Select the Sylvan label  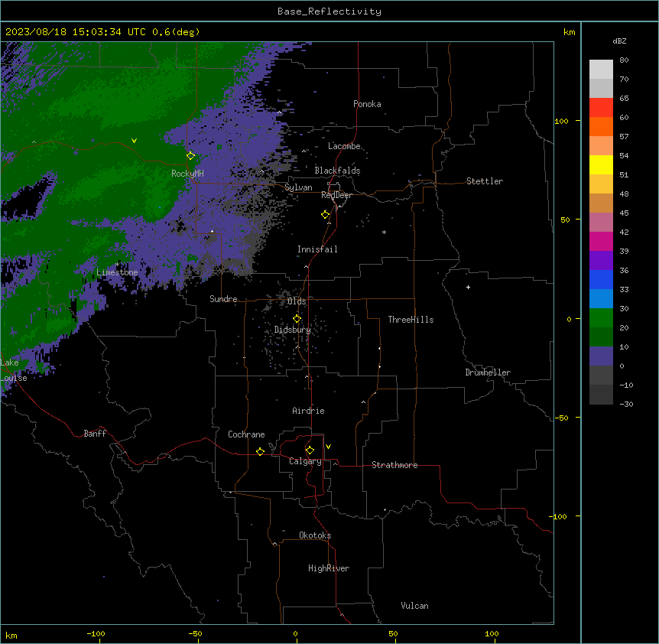[298, 187]
